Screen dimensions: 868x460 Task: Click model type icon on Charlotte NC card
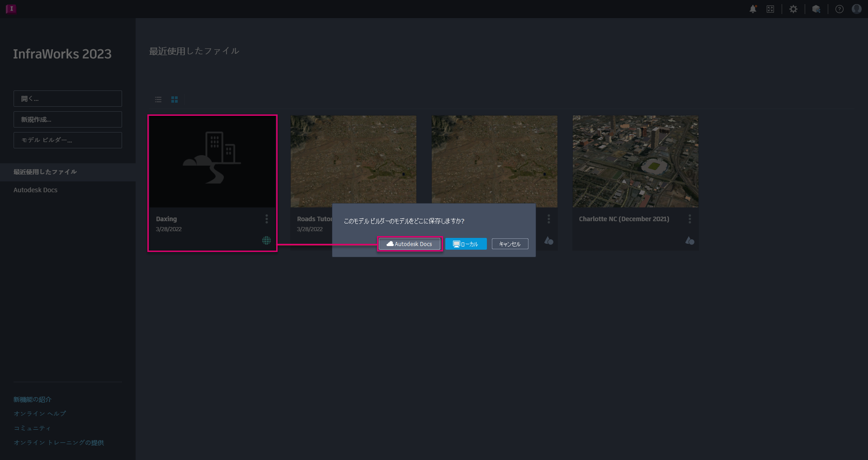689,241
